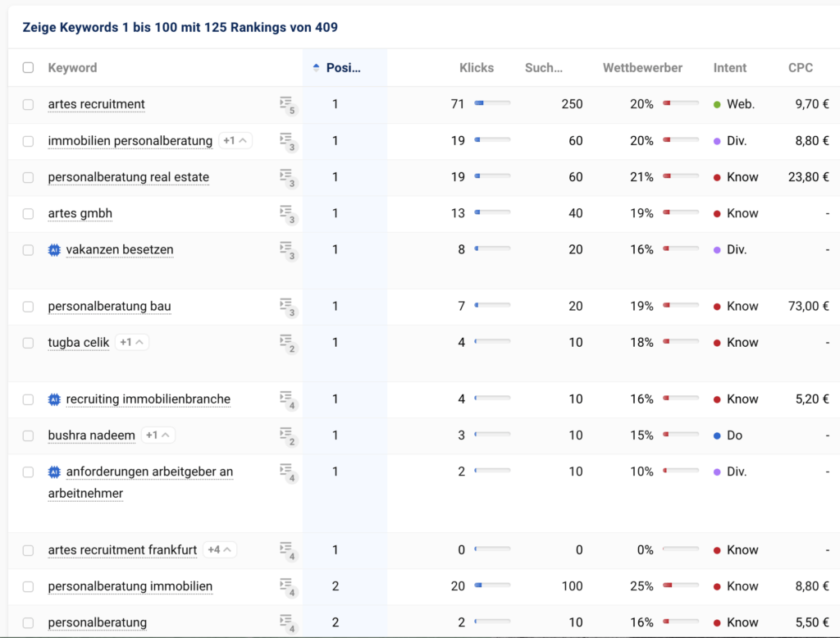The image size is (840, 638).
Task: Open the vakanzen besetzen keyword link
Action: pyautogui.click(x=120, y=249)
